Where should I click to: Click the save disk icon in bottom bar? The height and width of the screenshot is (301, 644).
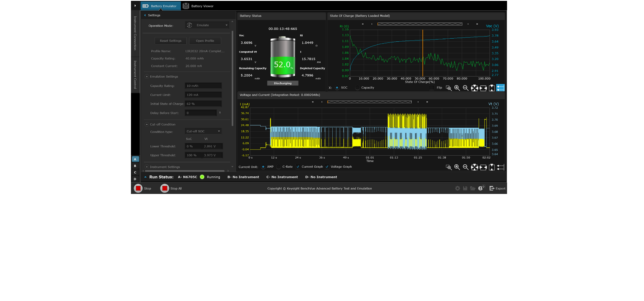tap(465, 188)
